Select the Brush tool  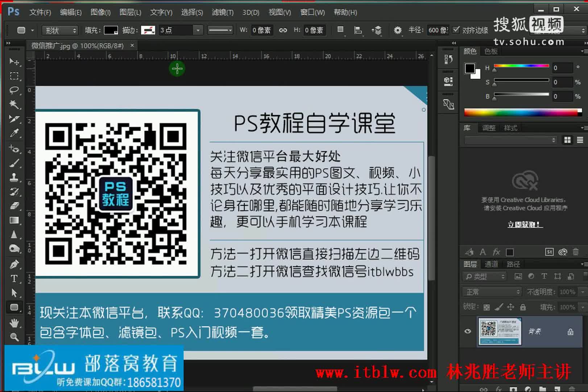click(15, 163)
